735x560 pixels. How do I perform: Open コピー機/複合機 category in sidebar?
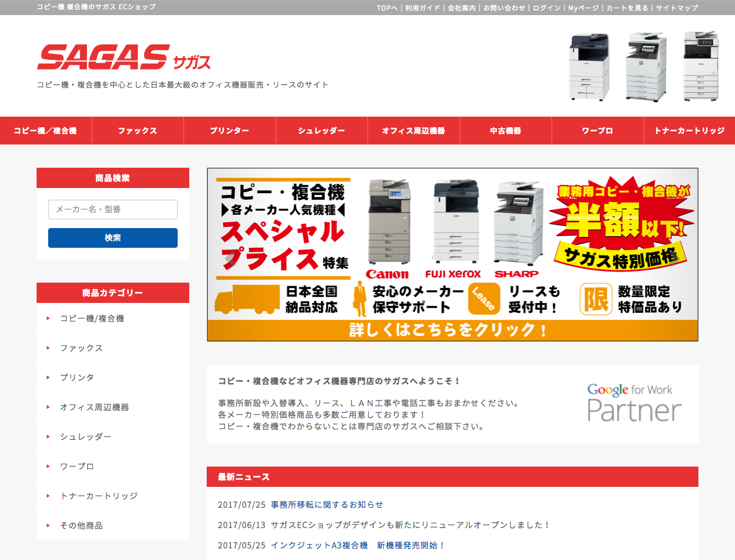[x=113, y=318]
